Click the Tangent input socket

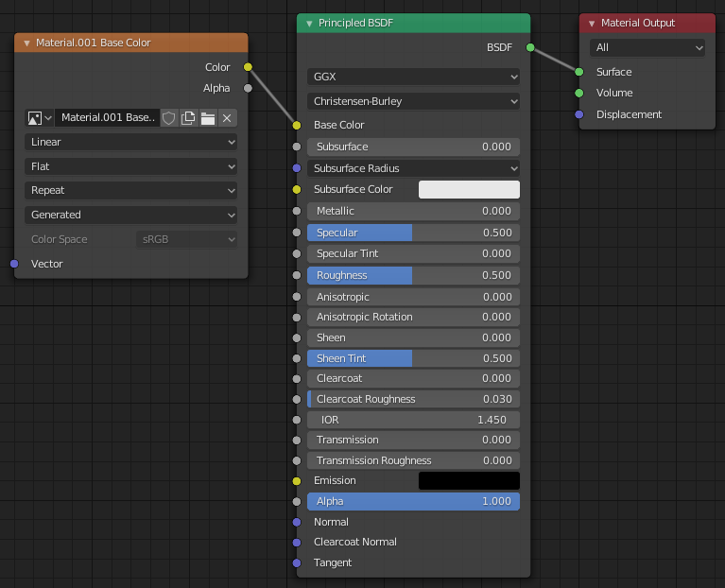297,563
